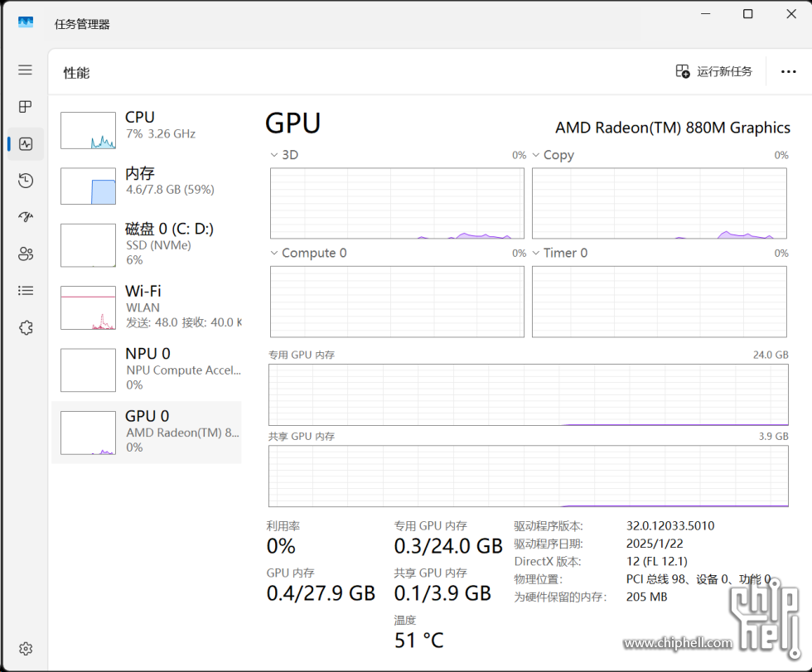
Task: Click the 7% 3.26 GHz CPU reading
Action: point(161,133)
